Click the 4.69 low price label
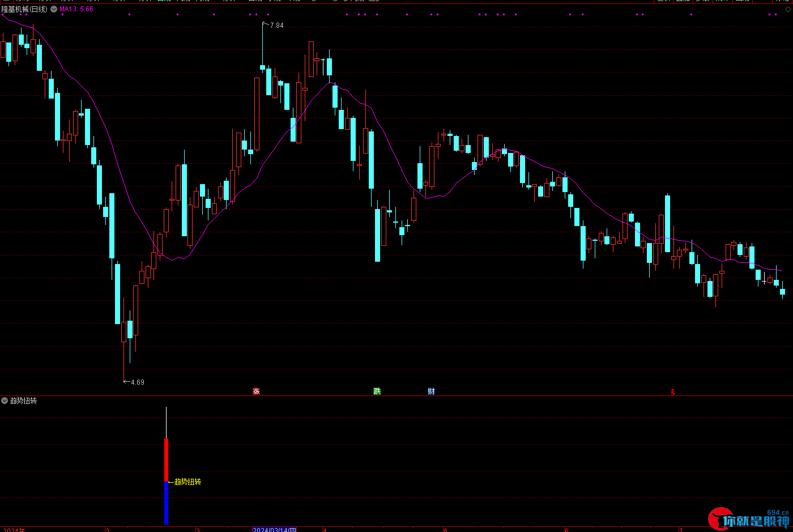 138,382
